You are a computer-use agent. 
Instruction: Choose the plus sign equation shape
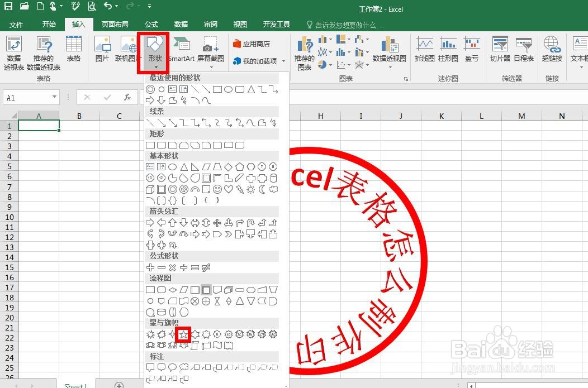[x=150, y=267]
